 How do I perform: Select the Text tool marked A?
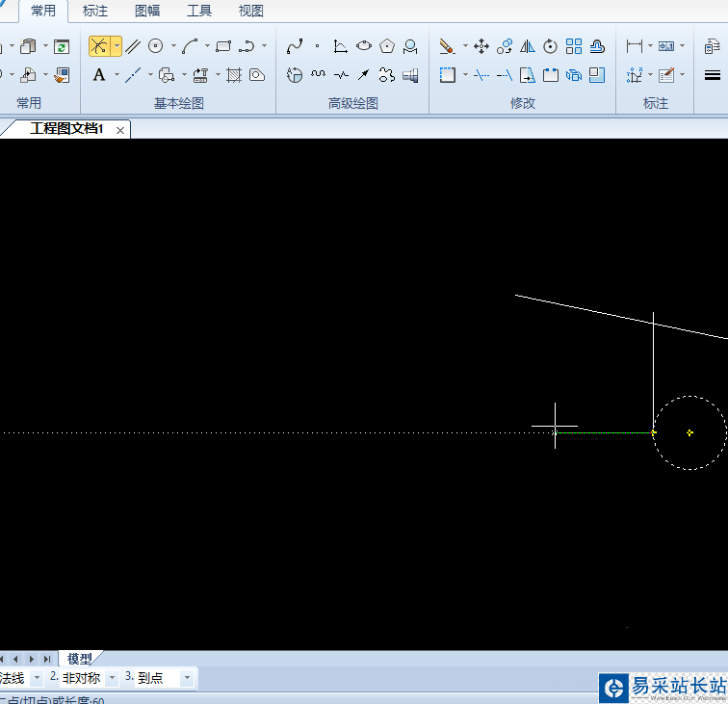point(99,75)
